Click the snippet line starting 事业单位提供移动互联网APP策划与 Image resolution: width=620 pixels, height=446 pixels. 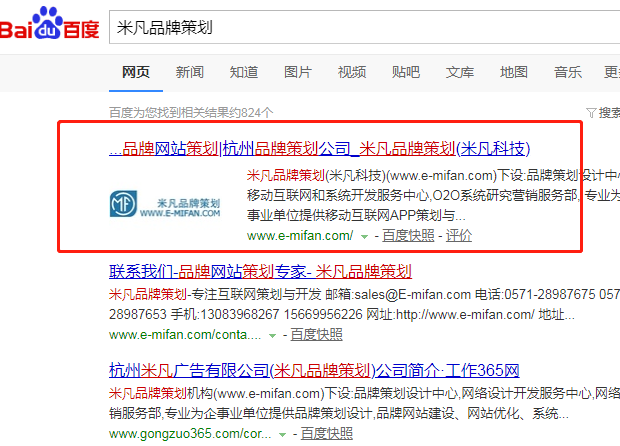tap(356, 215)
